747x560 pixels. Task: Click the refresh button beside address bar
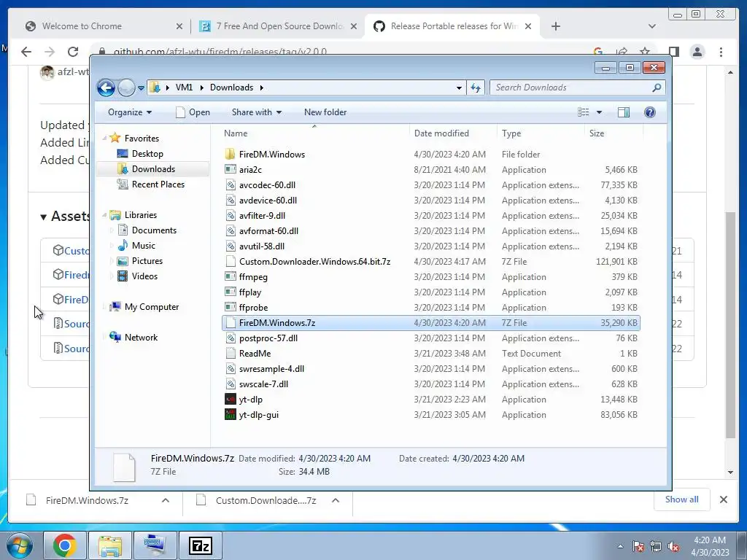point(476,87)
